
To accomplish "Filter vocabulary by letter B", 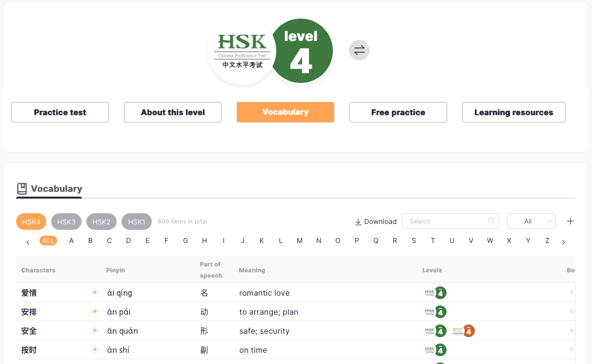I will point(90,241).
